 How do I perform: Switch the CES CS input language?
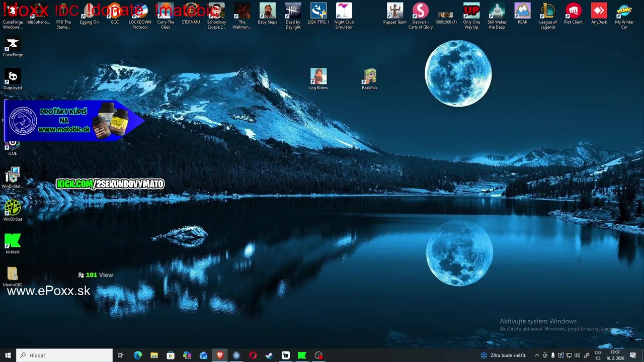coord(598,355)
